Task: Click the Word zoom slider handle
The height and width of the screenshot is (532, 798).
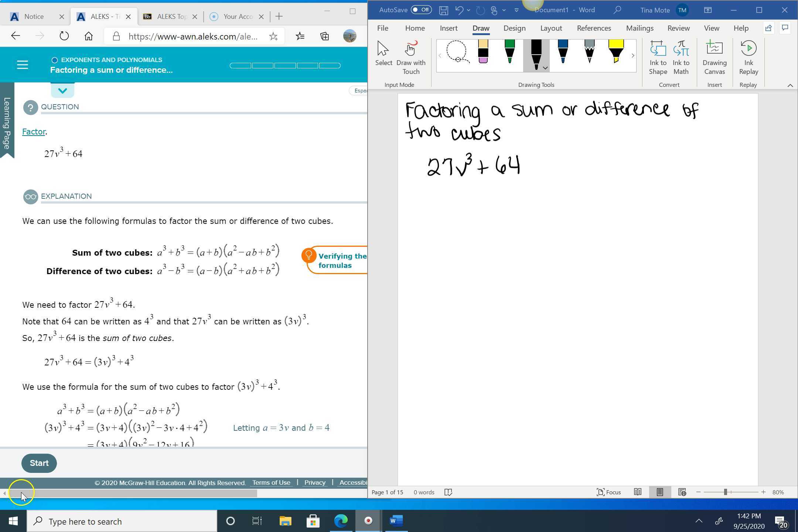Action: pos(725,492)
